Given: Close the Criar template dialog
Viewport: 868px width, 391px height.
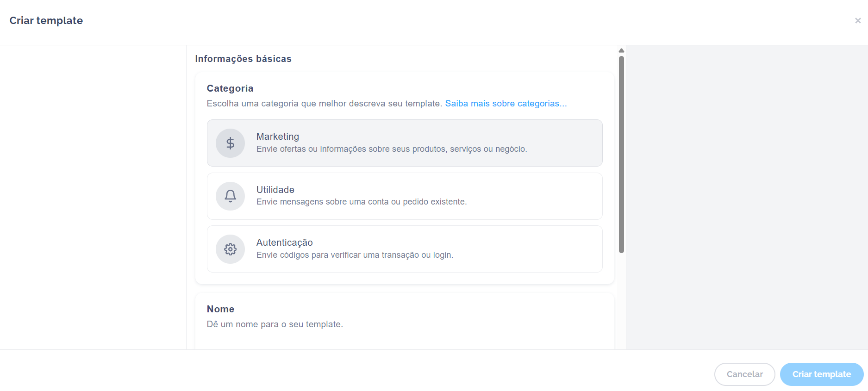Looking at the screenshot, I should pyautogui.click(x=857, y=21).
